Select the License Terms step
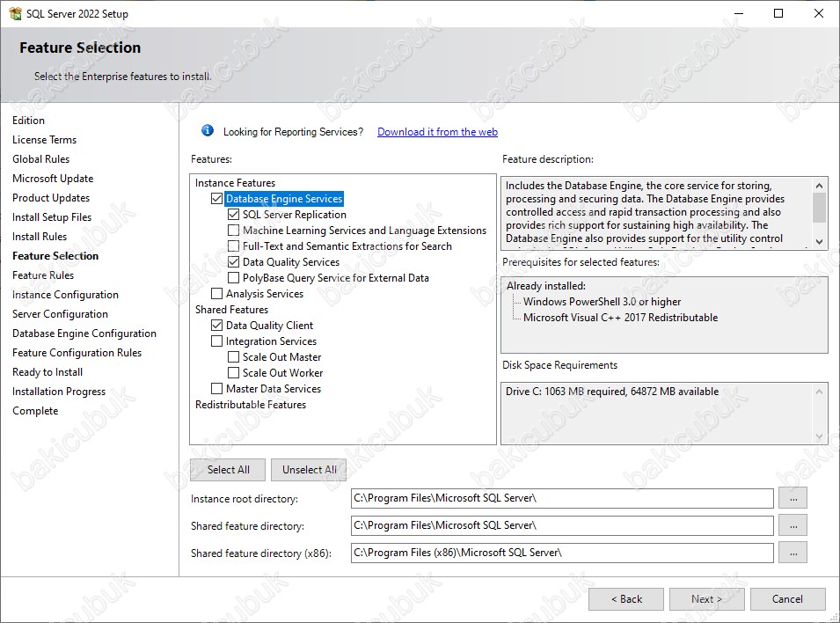 click(x=45, y=140)
